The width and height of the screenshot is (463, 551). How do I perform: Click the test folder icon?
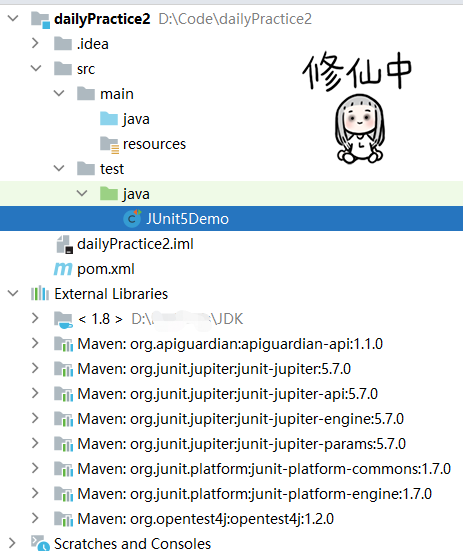click(86, 168)
